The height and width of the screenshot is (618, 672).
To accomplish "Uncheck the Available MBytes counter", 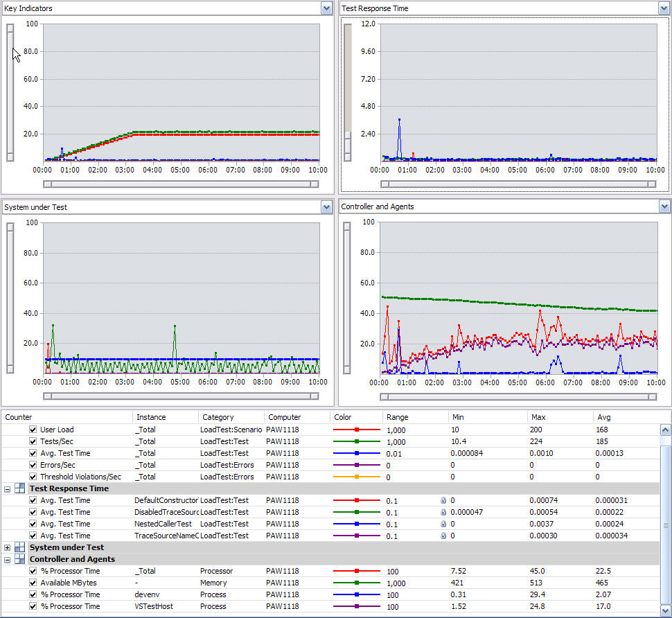I will pyautogui.click(x=33, y=583).
